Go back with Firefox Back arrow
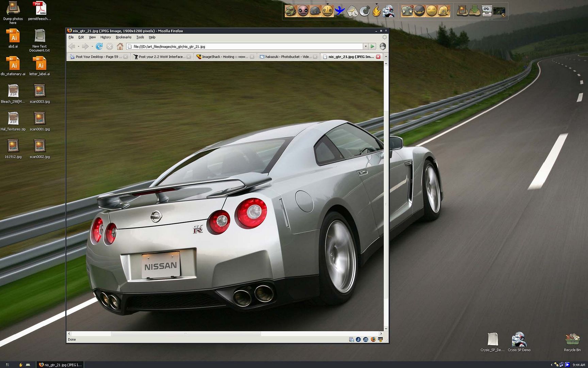 click(72, 46)
